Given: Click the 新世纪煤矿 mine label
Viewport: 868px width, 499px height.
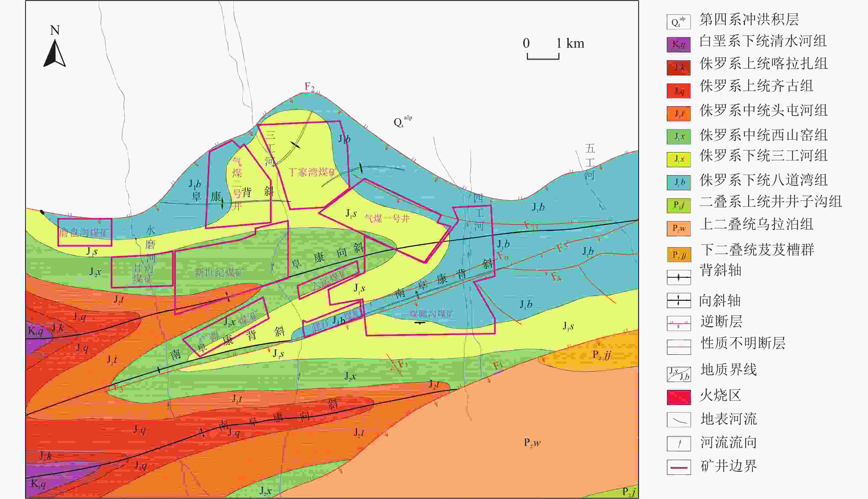Looking at the screenshot, I should click(x=218, y=273).
